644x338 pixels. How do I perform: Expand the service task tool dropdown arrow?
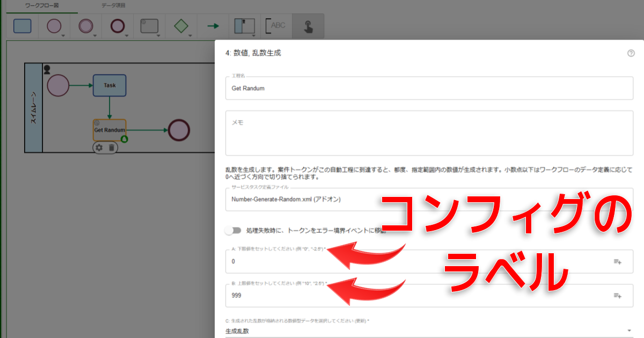[x=159, y=36]
